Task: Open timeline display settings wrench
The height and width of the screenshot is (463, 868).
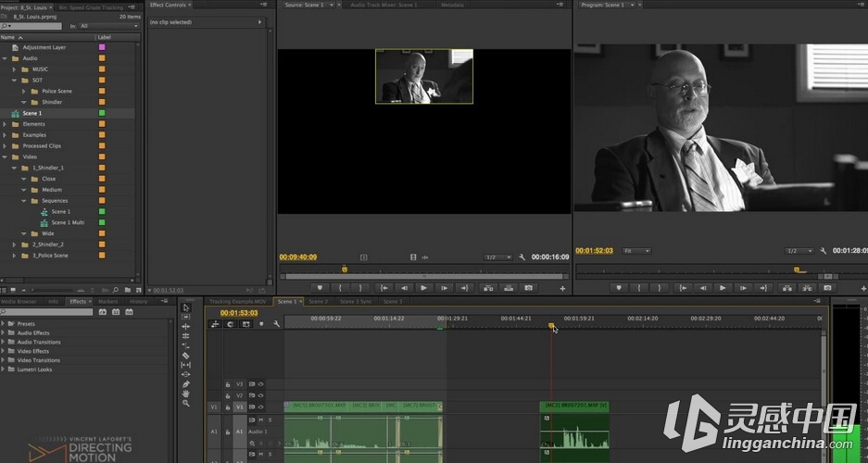Action: pyautogui.click(x=276, y=324)
